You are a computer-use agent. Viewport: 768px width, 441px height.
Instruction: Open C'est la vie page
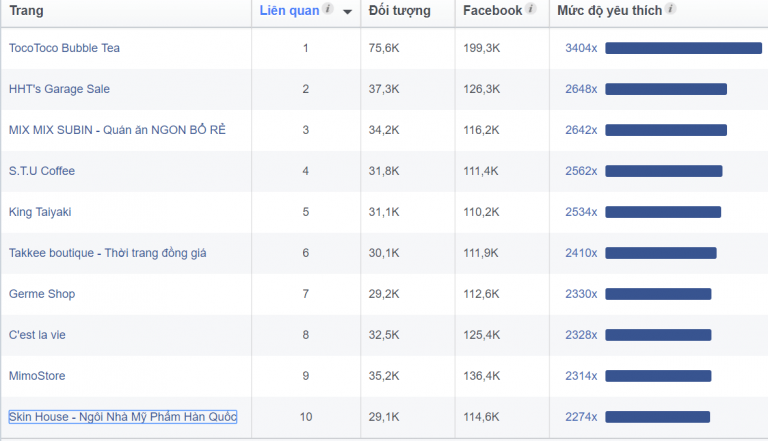[x=37, y=335]
